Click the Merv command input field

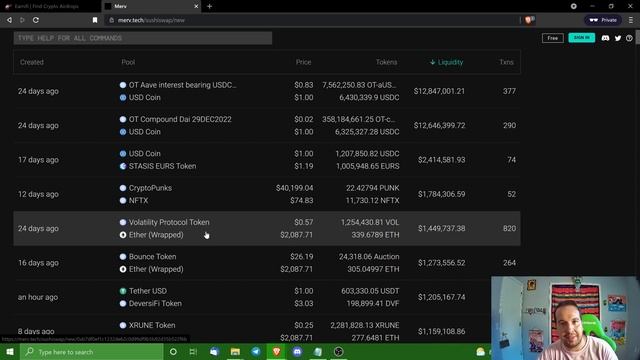tap(143, 38)
